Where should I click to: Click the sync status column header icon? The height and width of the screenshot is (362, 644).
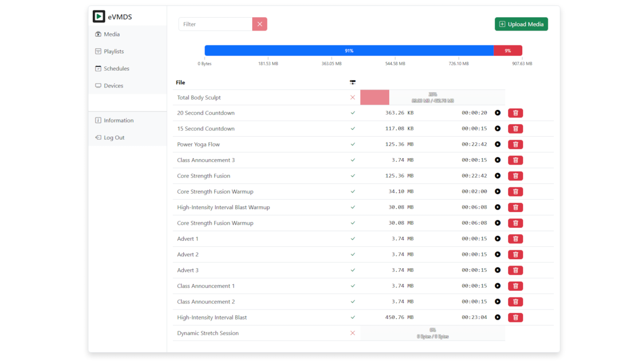pyautogui.click(x=353, y=83)
